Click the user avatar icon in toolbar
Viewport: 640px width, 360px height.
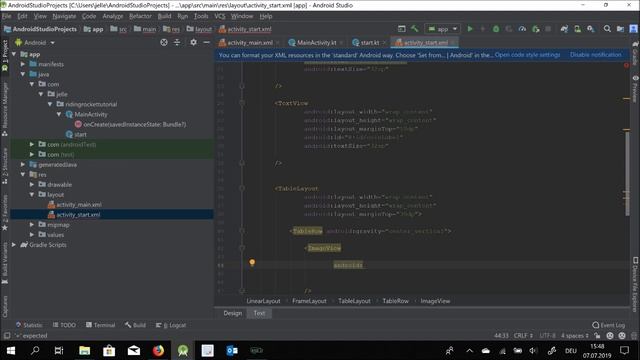coord(633,29)
